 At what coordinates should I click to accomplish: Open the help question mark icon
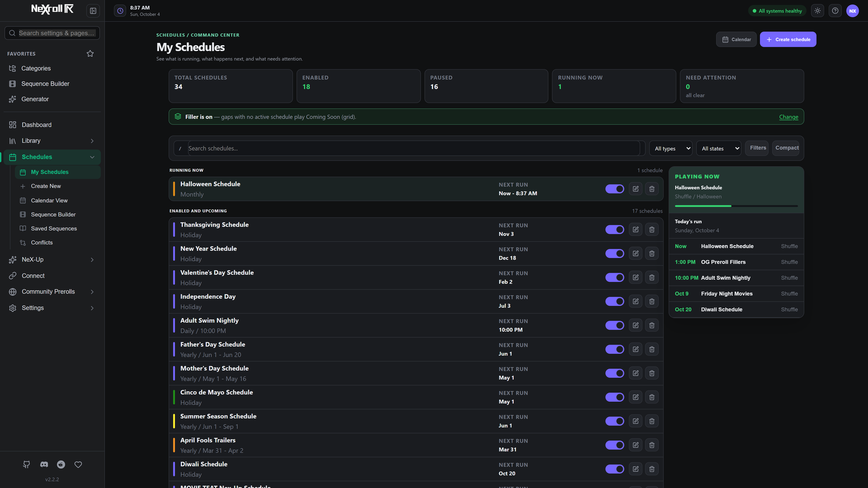pos(835,11)
